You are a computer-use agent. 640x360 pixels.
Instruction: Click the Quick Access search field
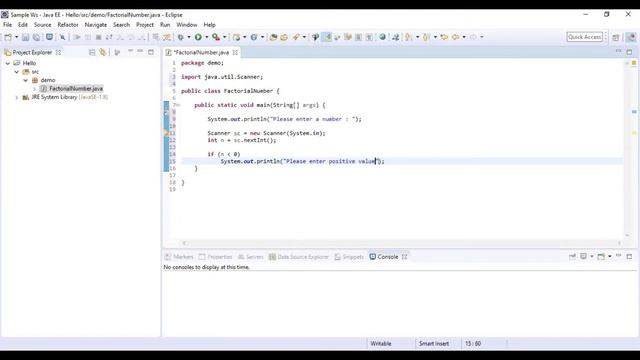click(x=584, y=37)
